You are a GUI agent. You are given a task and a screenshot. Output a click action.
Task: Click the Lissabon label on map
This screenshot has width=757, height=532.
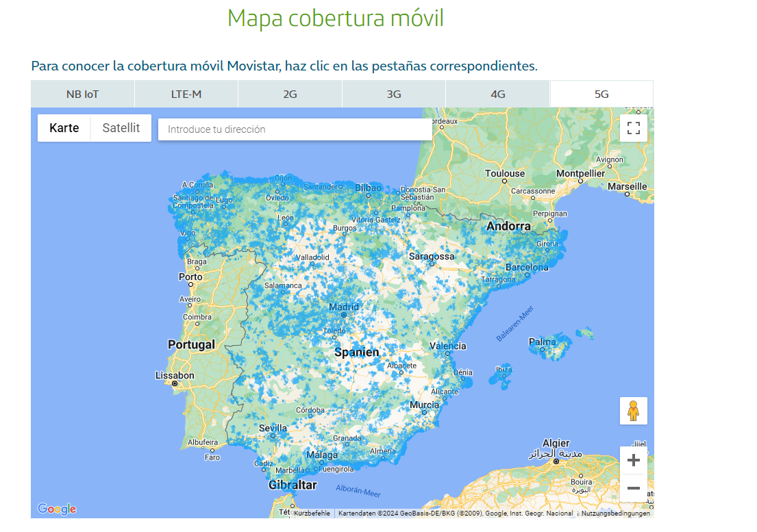(175, 375)
